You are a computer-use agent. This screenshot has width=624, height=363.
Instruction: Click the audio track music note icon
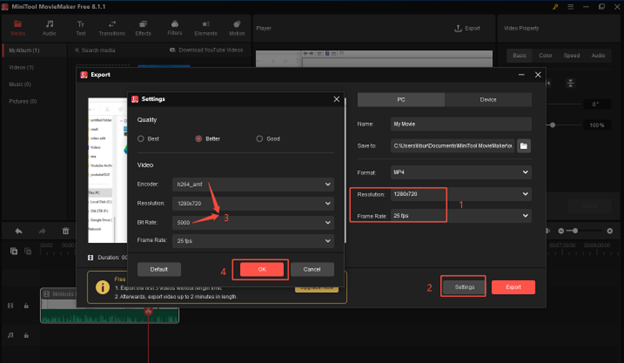point(11,336)
